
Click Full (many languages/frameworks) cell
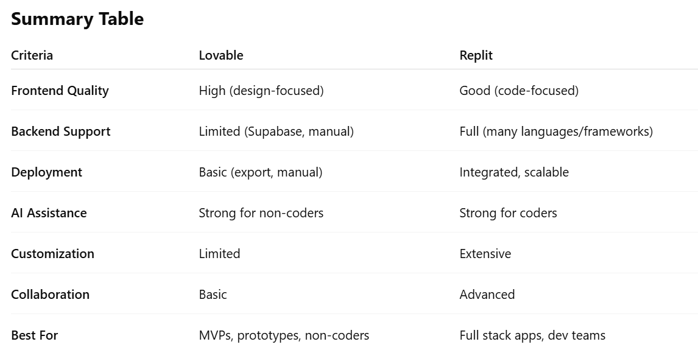[x=556, y=132]
